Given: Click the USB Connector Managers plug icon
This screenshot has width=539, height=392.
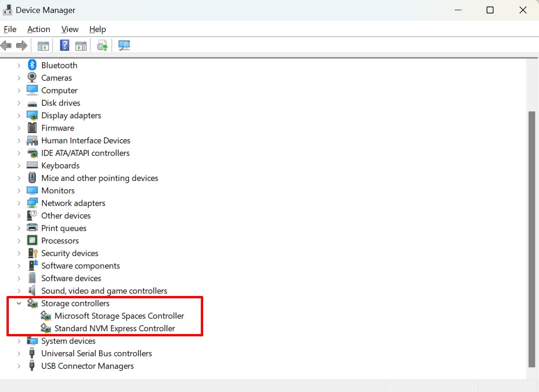Looking at the screenshot, I should 32,366.
